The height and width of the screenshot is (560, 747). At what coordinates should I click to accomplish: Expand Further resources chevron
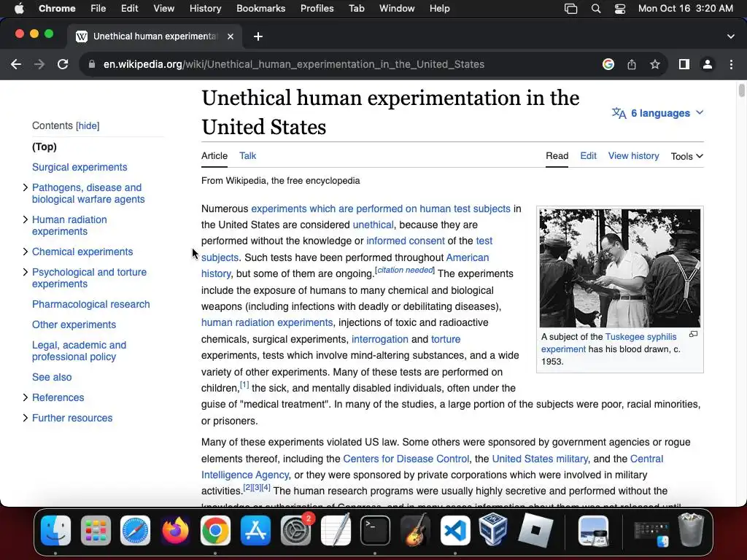coord(26,418)
